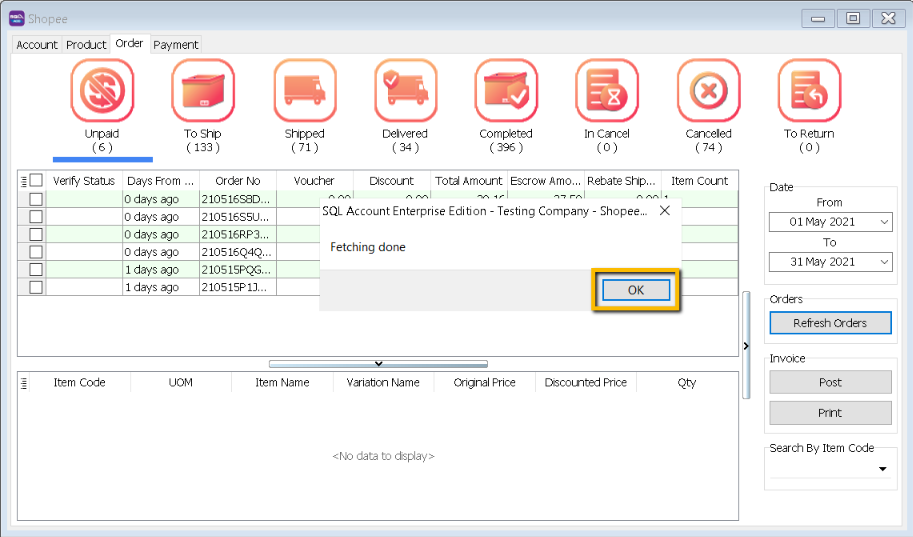View the Delivered orders icon
The image size is (913, 537).
(405, 91)
